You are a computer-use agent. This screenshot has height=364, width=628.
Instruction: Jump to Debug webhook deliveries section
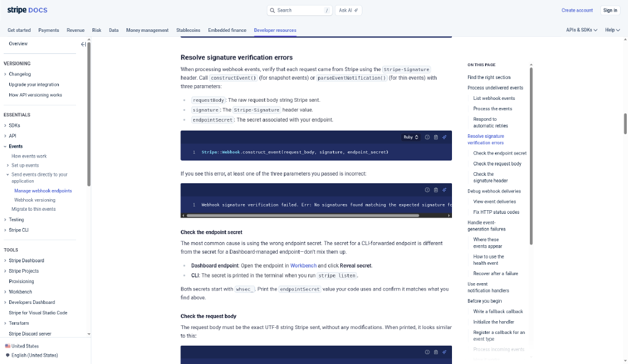click(494, 191)
